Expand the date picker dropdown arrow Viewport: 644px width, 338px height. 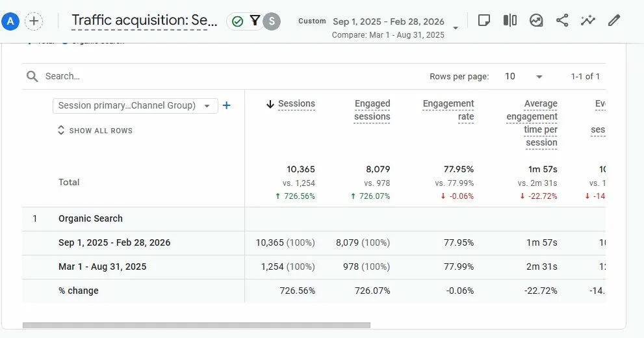pos(456,28)
